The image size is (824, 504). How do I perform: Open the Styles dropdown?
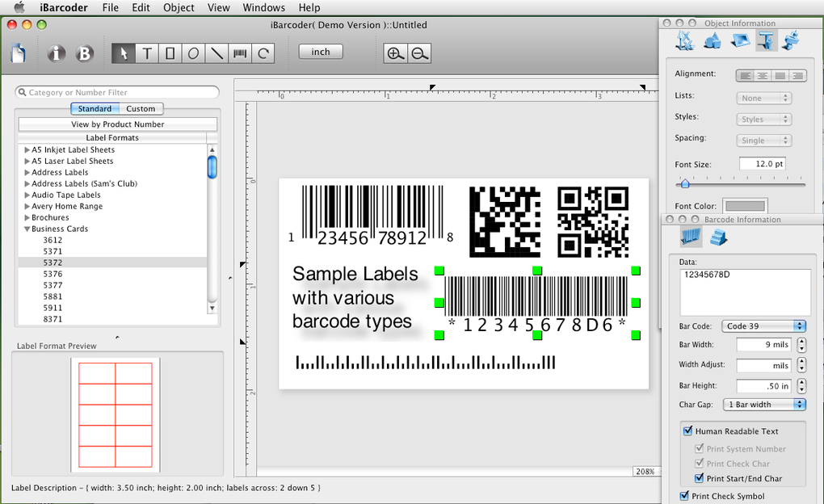pyautogui.click(x=763, y=120)
